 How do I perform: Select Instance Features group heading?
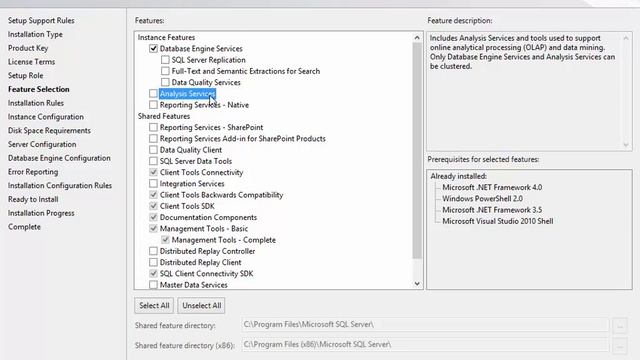pos(167,37)
